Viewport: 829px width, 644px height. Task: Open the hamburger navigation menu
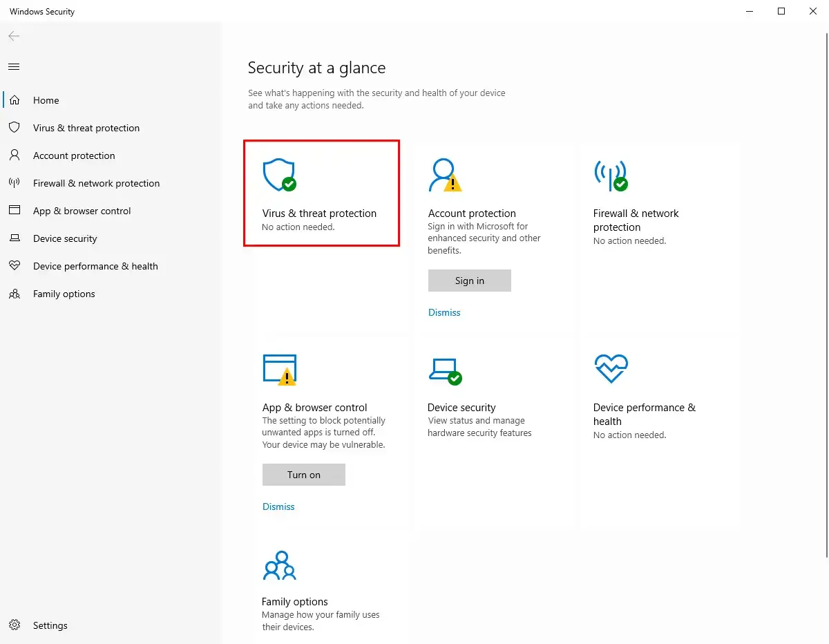[14, 67]
